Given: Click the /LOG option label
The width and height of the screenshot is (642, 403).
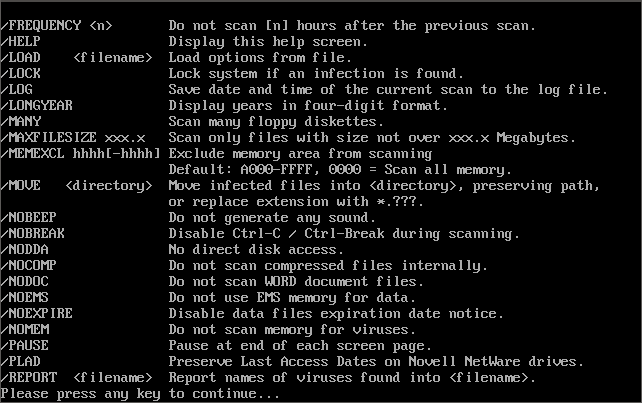Looking at the screenshot, I should [x=16, y=89].
